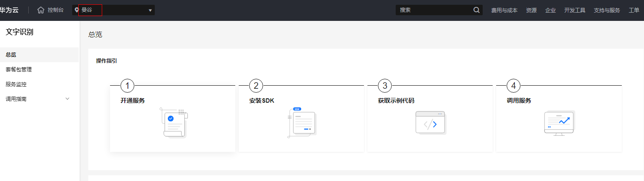
Task: Click the 安装SDK illustration icon
Action: tap(303, 123)
